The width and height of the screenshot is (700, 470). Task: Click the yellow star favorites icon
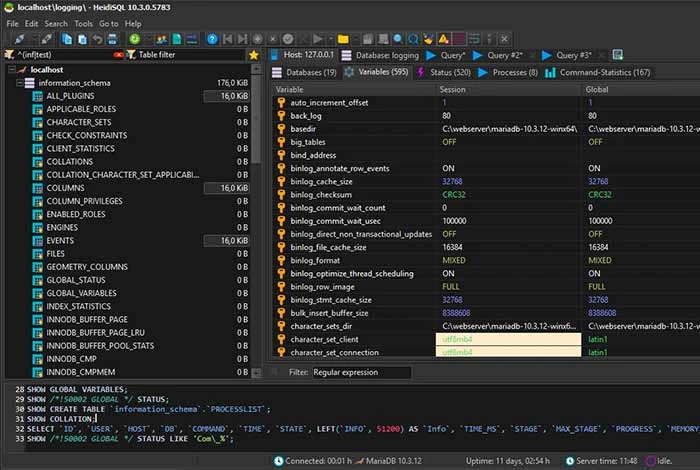pyautogui.click(x=254, y=55)
